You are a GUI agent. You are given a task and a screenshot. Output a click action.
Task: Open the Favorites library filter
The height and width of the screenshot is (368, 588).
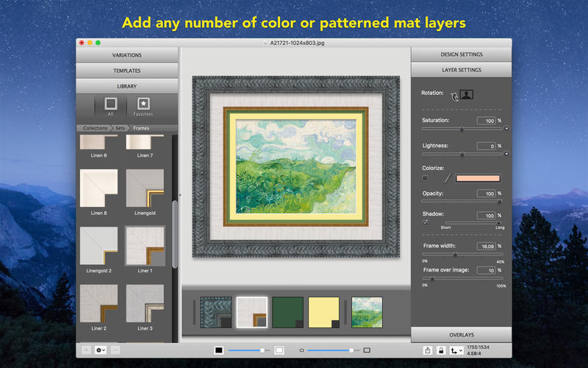[x=143, y=104]
